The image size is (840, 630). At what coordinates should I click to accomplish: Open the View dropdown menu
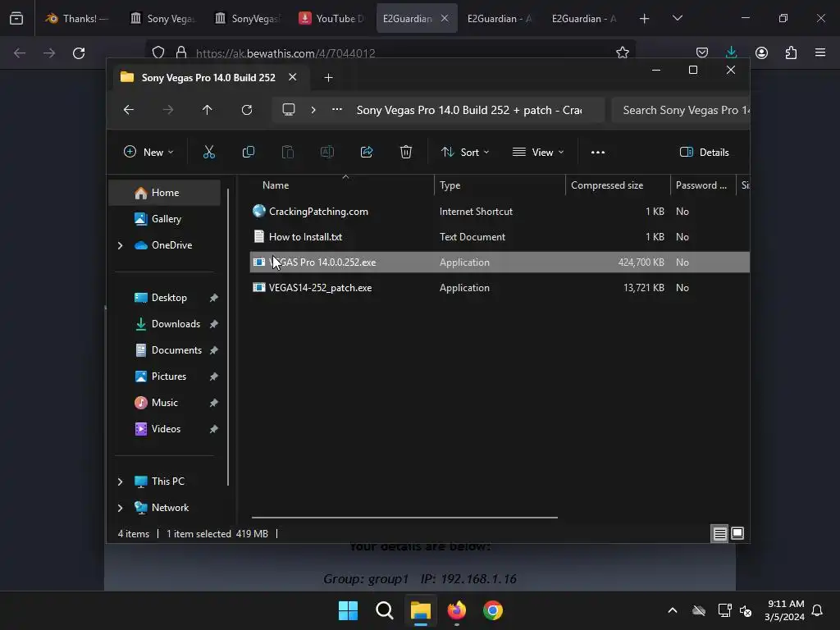click(x=538, y=152)
